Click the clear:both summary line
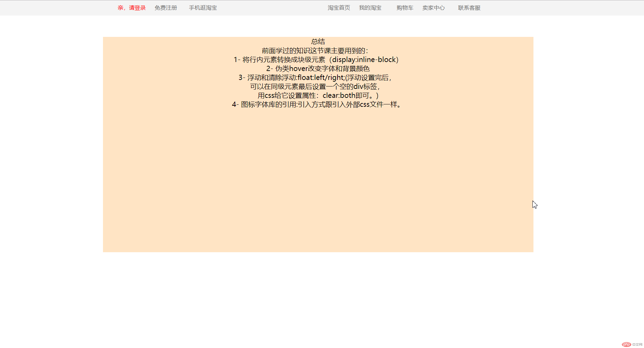 318,95
